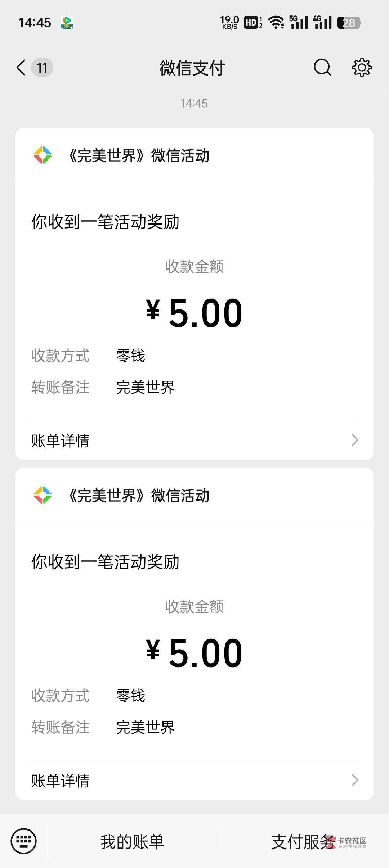Expand first 账单详情 chevron arrow

pos(355,440)
